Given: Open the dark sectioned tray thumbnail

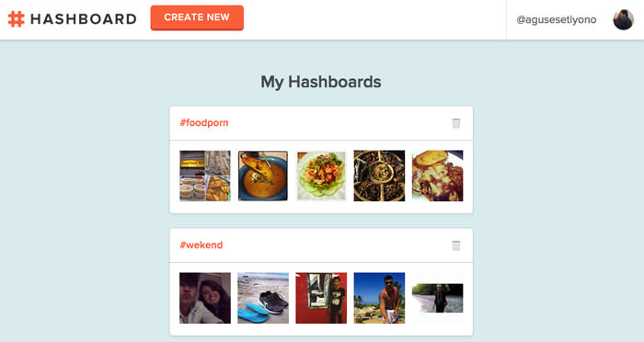Looking at the screenshot, I should tap(379, 176).
